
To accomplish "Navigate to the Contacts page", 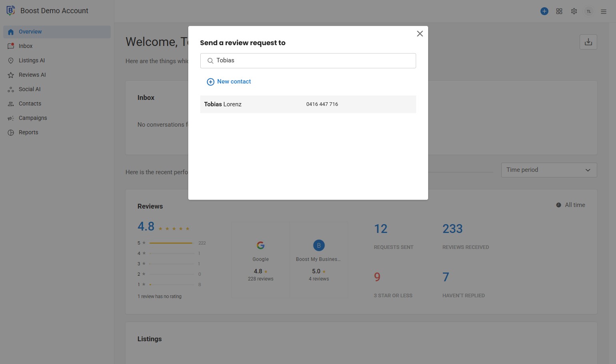I will coord(30,103).
